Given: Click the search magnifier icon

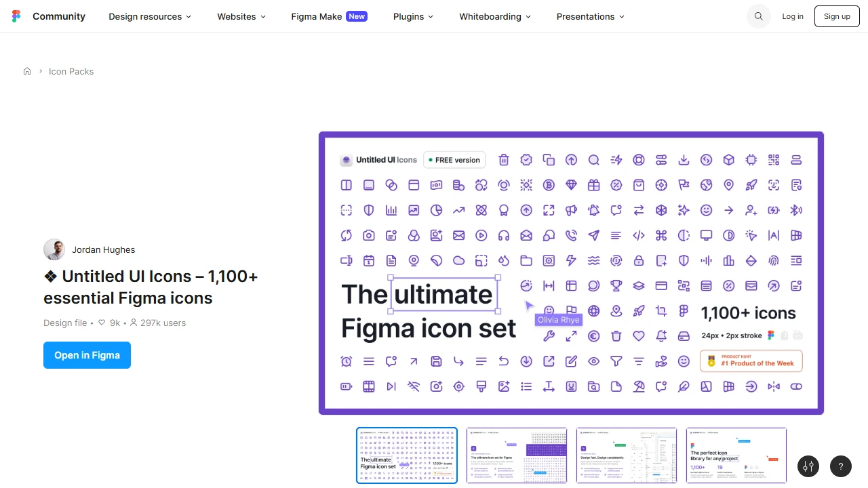Looking at the screenshot, I should pyautogui.click(x=758, y=16).
